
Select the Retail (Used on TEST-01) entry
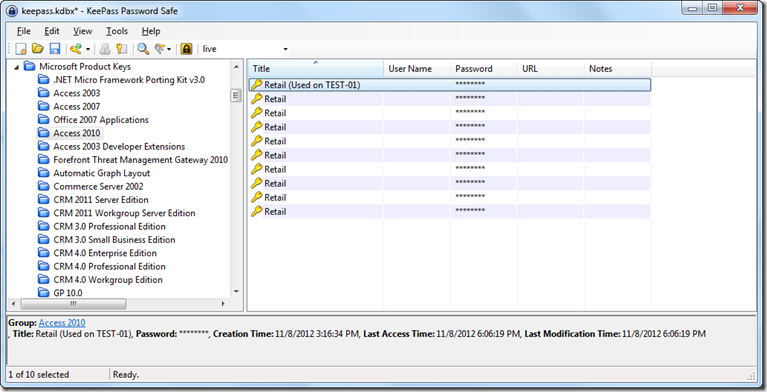(x=450, y=85)
